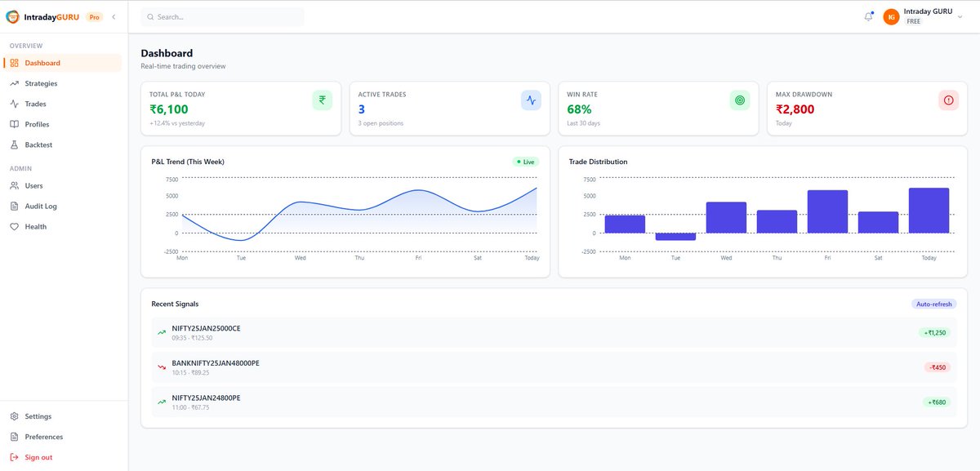The height and width of the screenshot is (471, 980).
Task: Open notifications bell icon
Action: (868, 16)
